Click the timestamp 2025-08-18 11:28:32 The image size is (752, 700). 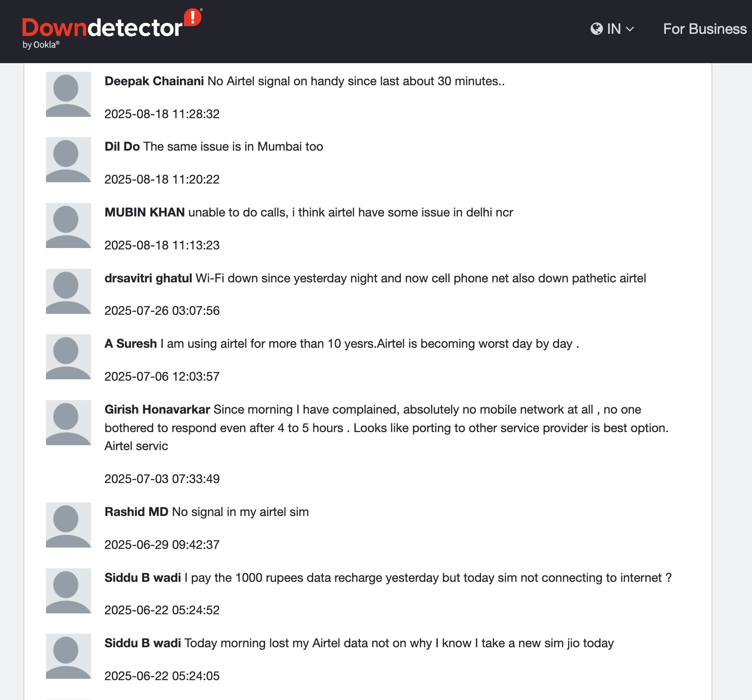(x=162, y=114)
